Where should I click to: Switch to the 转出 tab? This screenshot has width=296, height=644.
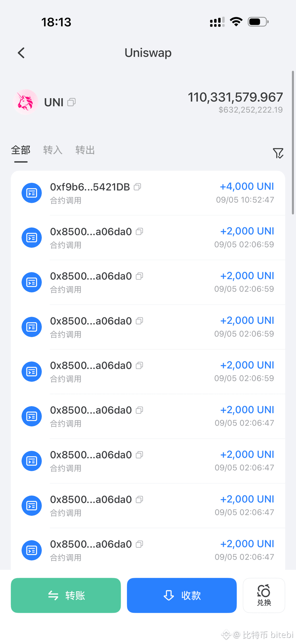pos(85,150)
